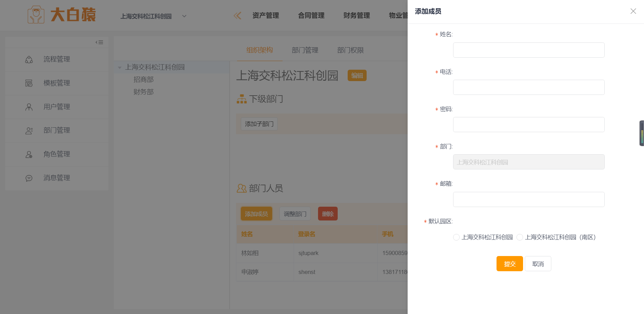This screenshot has width=644, height=314.
Task: Collapse the sidebar with the fold icon
Action: tap(99, 42)
